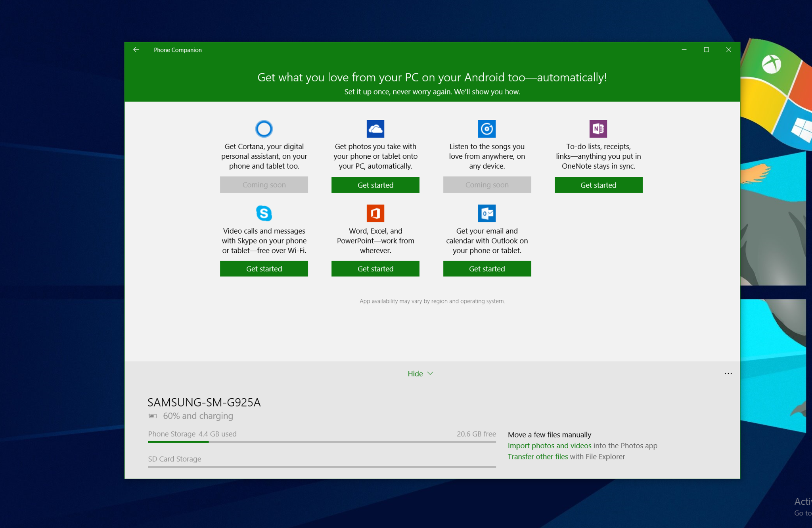812x528 pixels.
Task: Click Coming soon under Cortana
Action: (264, 185)
